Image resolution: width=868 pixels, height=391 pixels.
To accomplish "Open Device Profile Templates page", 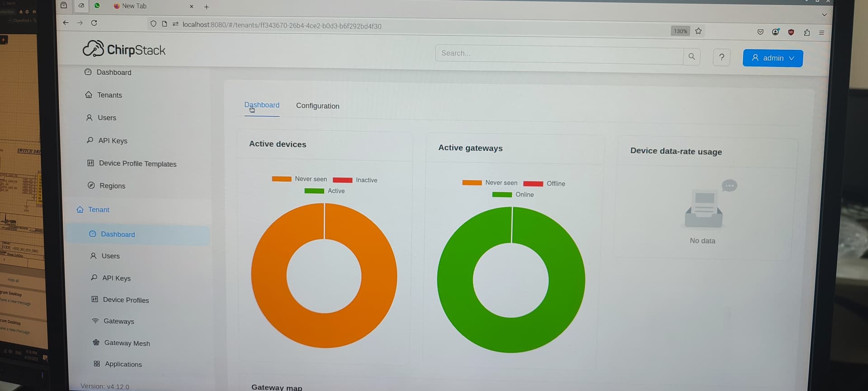I will (x=137, y=164).
